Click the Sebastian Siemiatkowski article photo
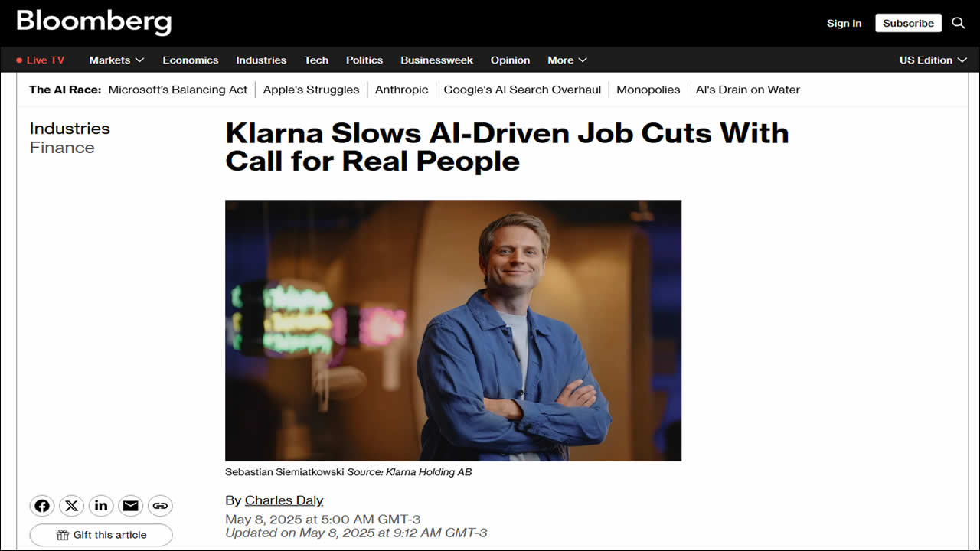Screen dimensions: 980x551 coord(453,331)
